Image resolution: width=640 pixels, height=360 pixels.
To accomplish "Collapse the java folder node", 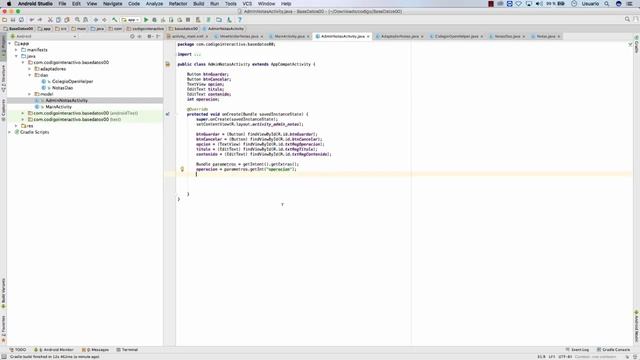I will coord(16,56).
